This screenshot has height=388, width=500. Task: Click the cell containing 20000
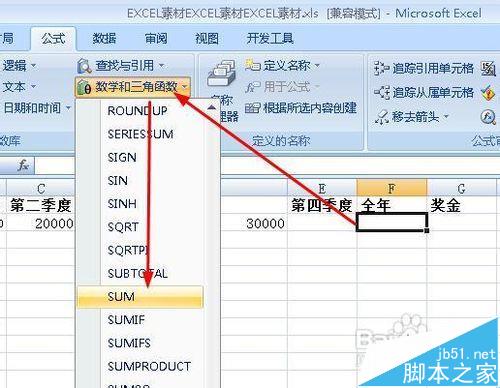pyautogui.click(x=41, y=223)
